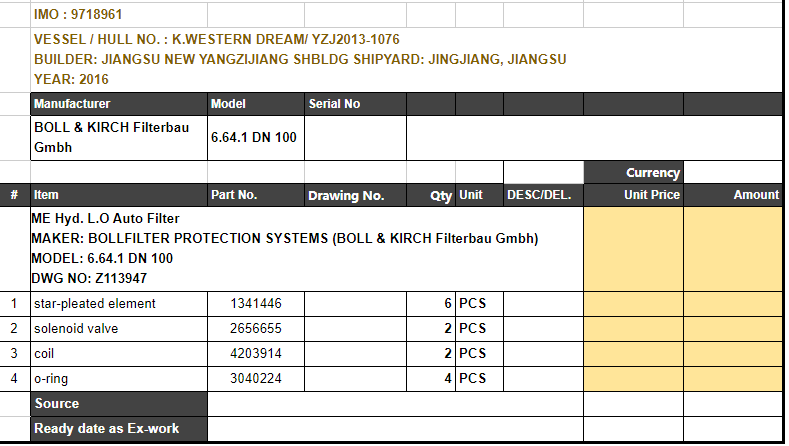The image size is (789, 446).
Task: Select the Model header cell
Action: (x=254, y=104)
